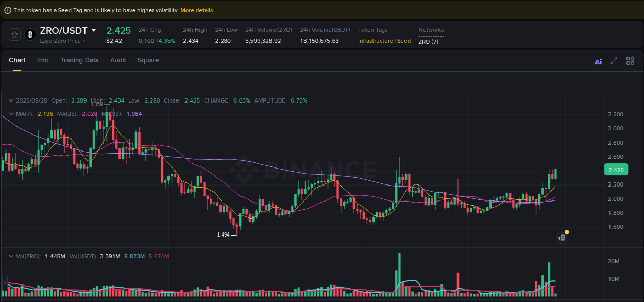Image resolution: width=644 pixels, height=302 pixels.
Task: Toggle the OHLC info row collapse arrow
Action: (x=11, y=100)
